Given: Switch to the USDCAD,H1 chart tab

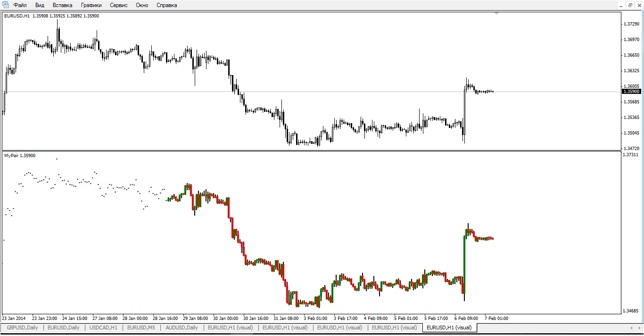Looking at the screenshot, I should pyautogui.click(x=103, y=328).
